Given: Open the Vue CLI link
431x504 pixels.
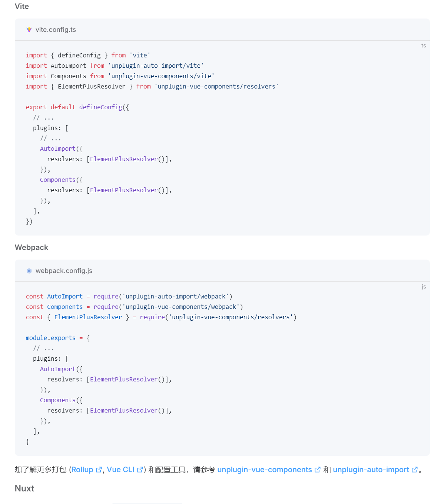Looking at the screenshot, I should click(120, 470).
